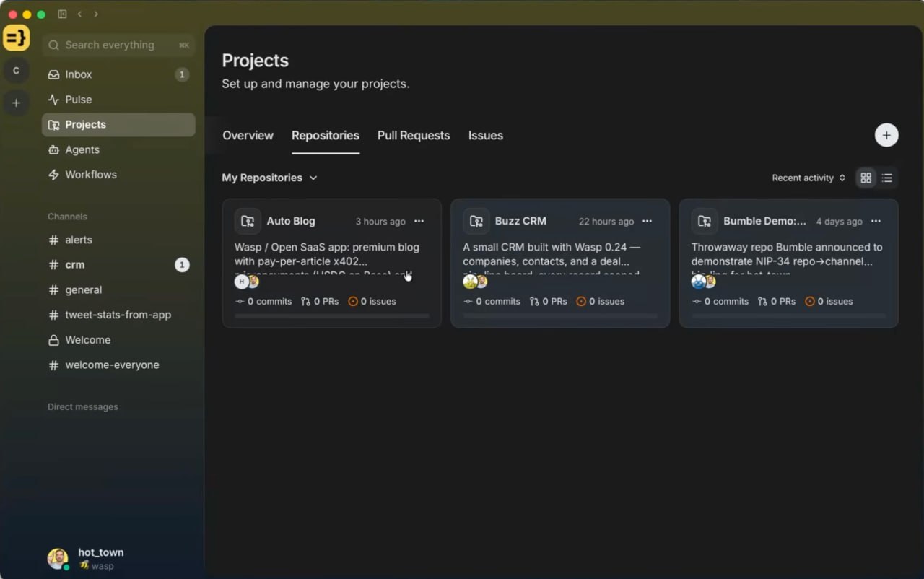Open Agents in the sidebar

pyautogui.click(x=118, y=149)
